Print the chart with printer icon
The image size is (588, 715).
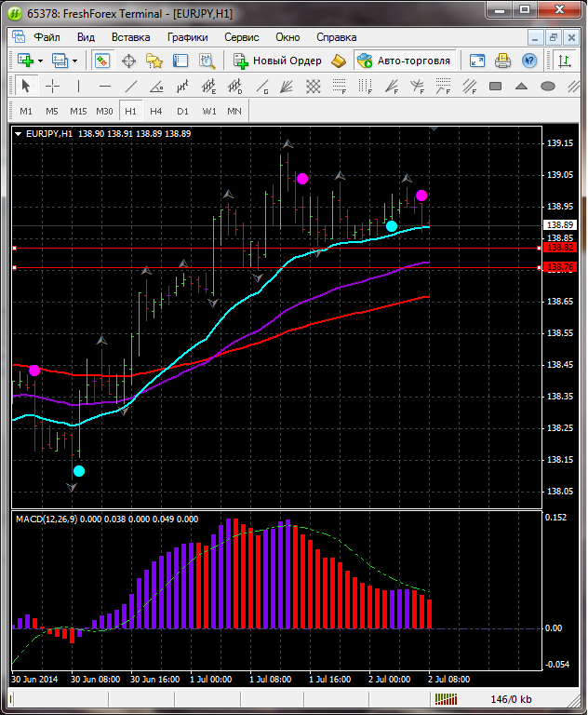pyautogui.click(x=503, y=61)
